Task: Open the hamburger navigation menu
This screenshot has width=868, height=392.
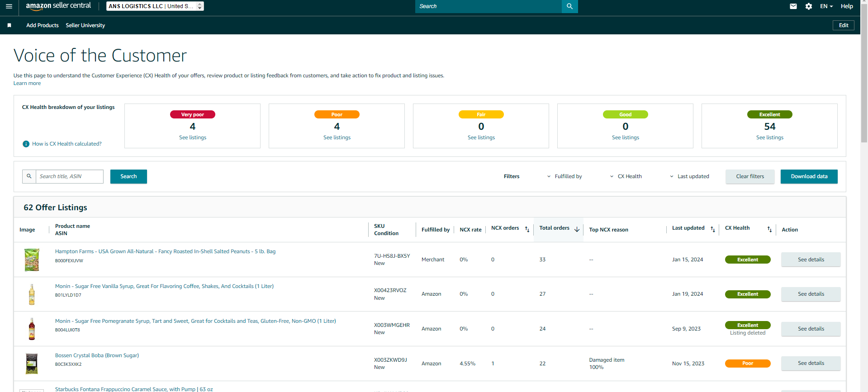Action: (x=9, y=6)
